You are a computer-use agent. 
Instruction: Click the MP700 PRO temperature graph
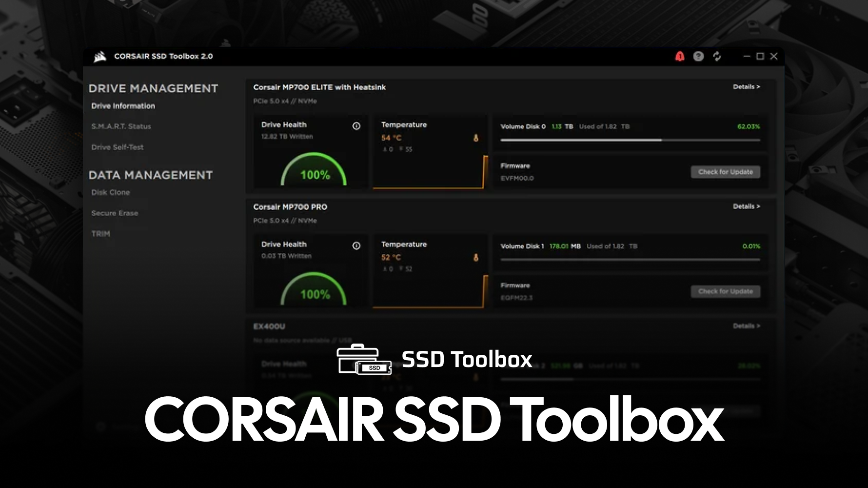(x=430, y=291)
